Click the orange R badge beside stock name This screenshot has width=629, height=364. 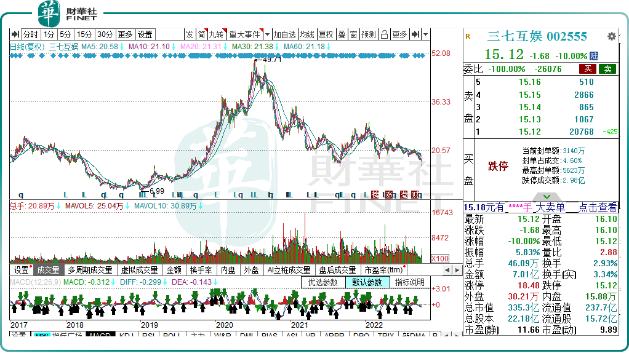468,36
